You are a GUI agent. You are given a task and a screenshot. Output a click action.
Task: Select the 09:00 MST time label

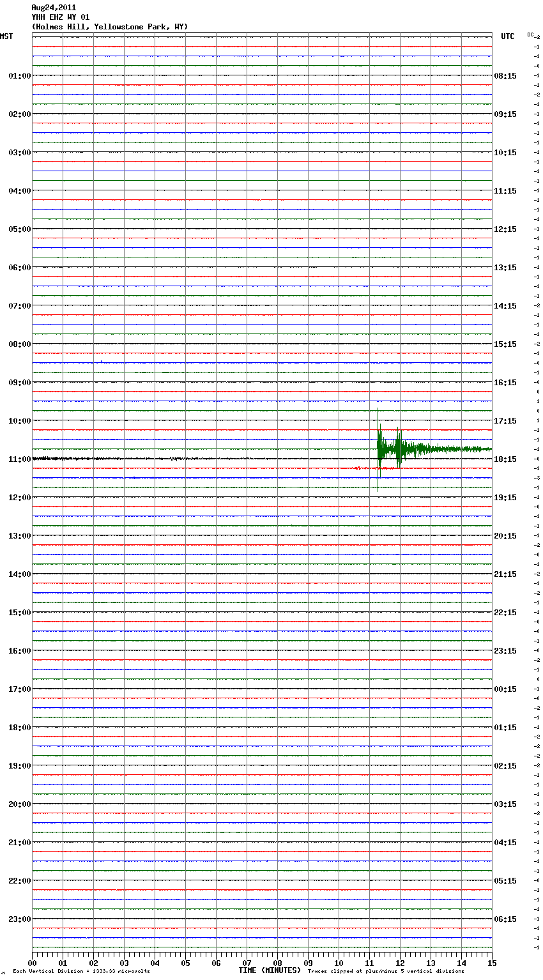point(20,383)
